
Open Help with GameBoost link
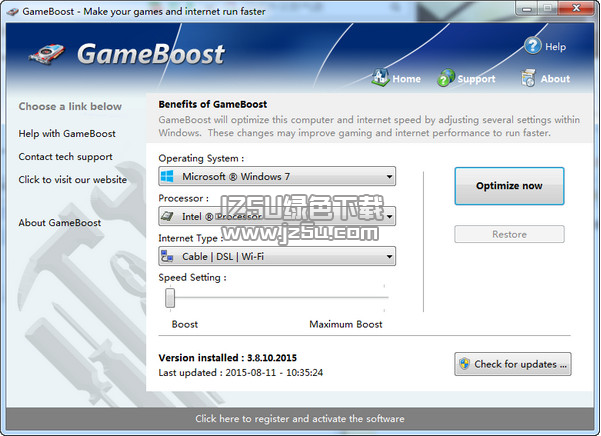[x=67, y=134]
